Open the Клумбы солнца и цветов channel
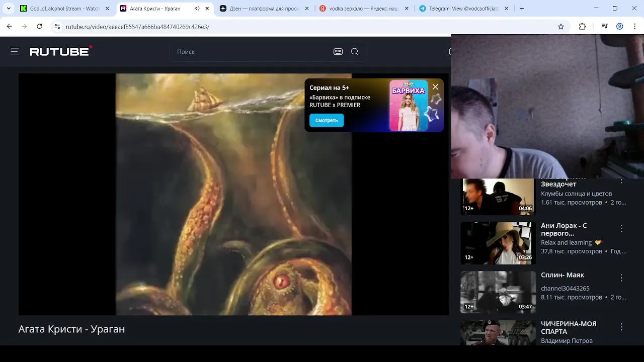The width and height of the screenshot is (644, 362). 576,194
